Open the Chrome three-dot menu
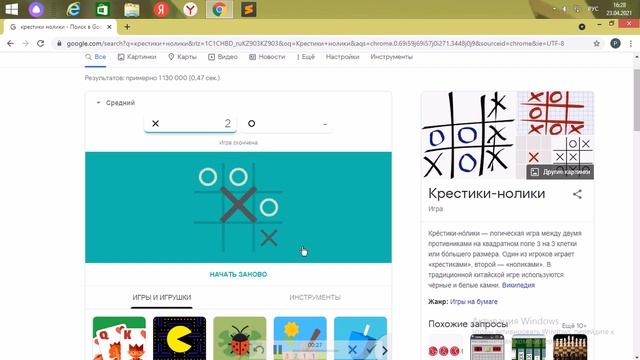Image resolution: width=640 pixels, height=360 pixels. (x=631, y=43)
